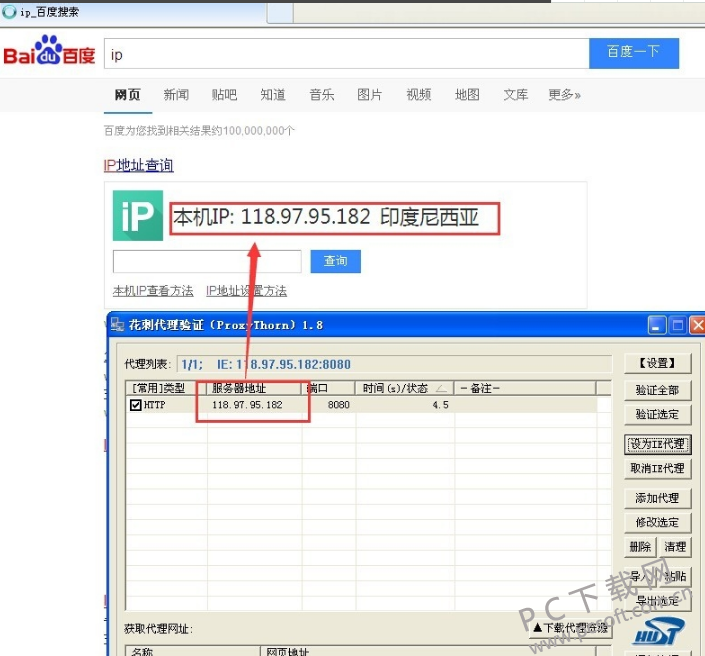Click 百度一下 search button
The width and height of the screenshot is (705, 656).
[x=633, y=52]
